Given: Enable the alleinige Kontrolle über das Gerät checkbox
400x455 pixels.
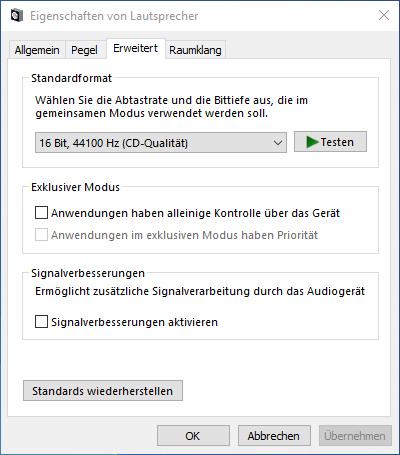Looking at the screenshot, I should (x=41, y=213).
